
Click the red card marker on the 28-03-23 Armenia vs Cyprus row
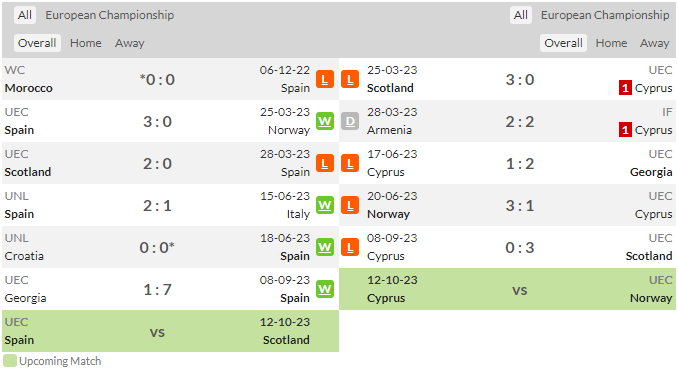pyautogui.click(x=625, y=130)
